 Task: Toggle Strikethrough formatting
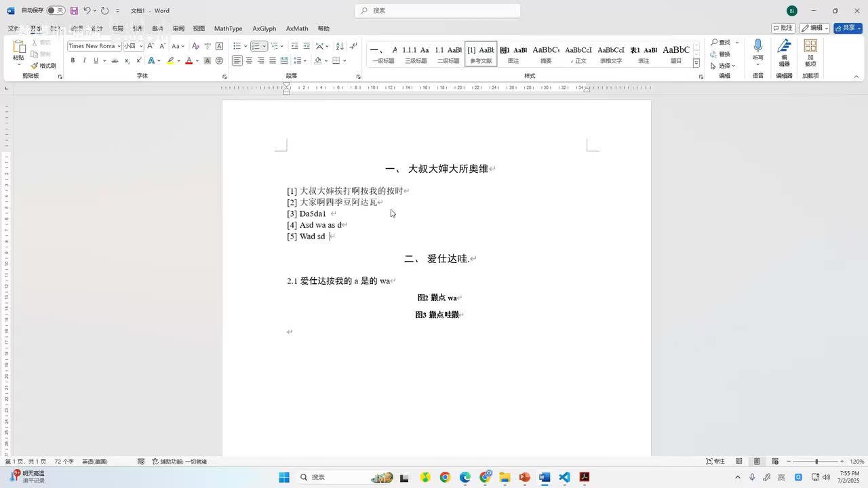tap(115, 60)
